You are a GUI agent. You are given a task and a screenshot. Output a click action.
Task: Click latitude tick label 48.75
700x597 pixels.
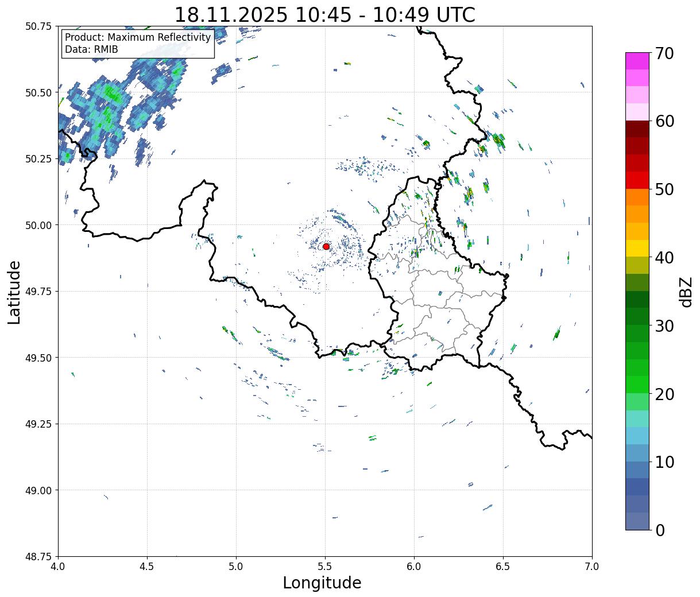38,556
